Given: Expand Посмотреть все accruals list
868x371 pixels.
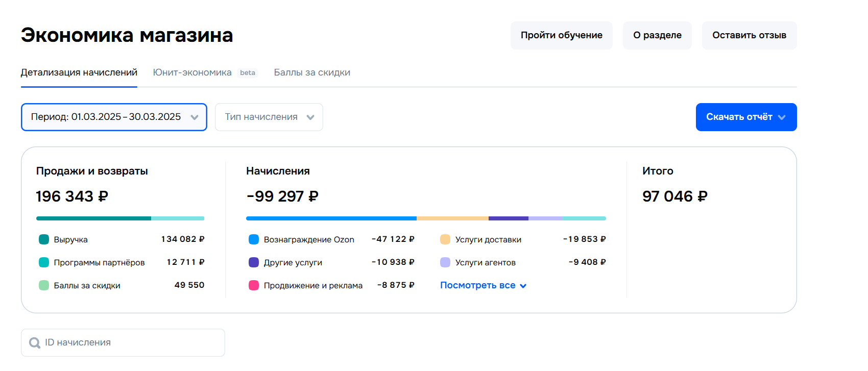Looking at the screenshot, I should pos(483,285).
